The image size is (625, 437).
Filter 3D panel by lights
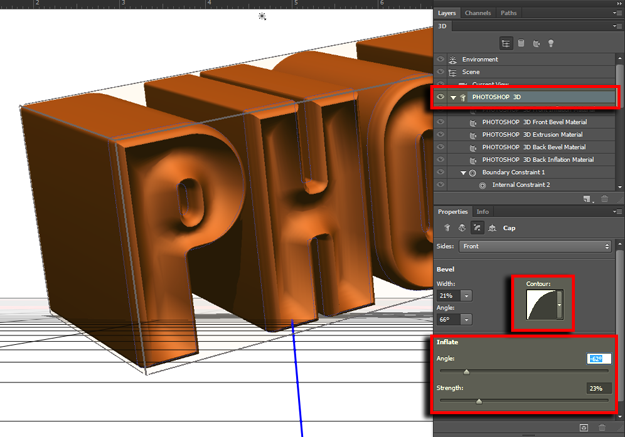coord(553,43)
